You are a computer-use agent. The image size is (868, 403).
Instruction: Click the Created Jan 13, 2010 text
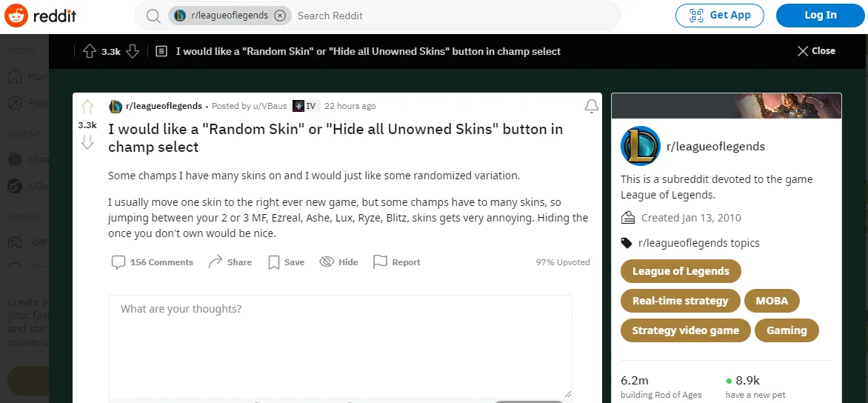pyautogui.click(x=691, y=218)
